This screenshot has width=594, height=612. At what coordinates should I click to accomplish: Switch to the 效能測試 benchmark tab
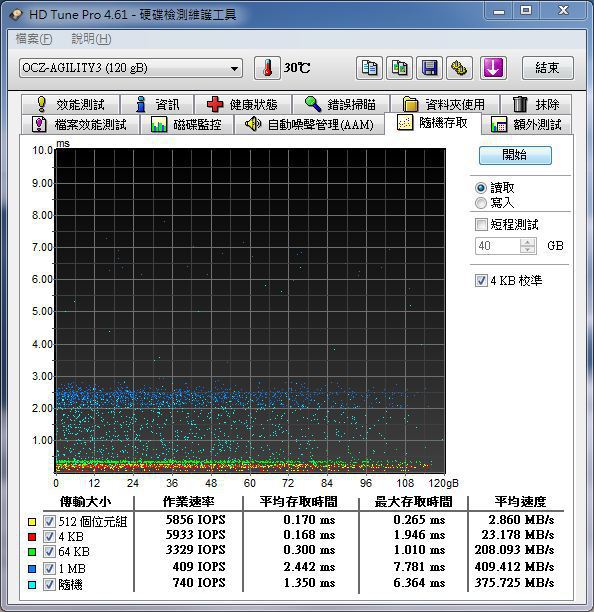click(x=71, y=104)
